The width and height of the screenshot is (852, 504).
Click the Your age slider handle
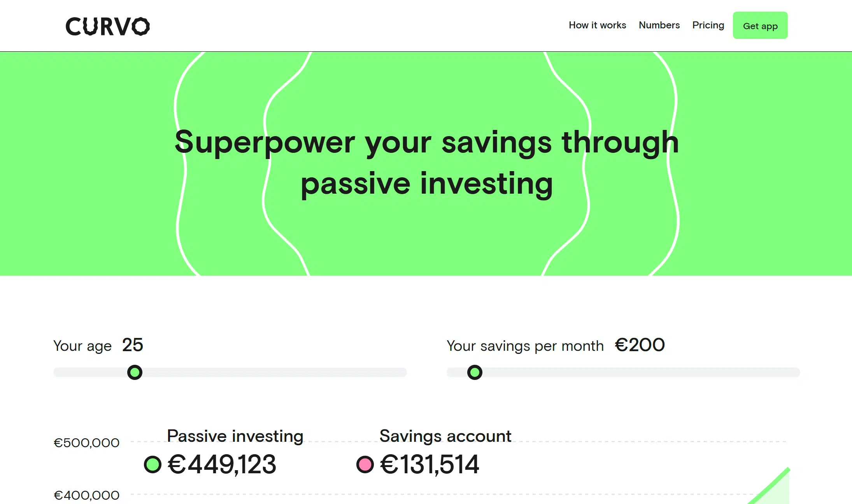135,373
